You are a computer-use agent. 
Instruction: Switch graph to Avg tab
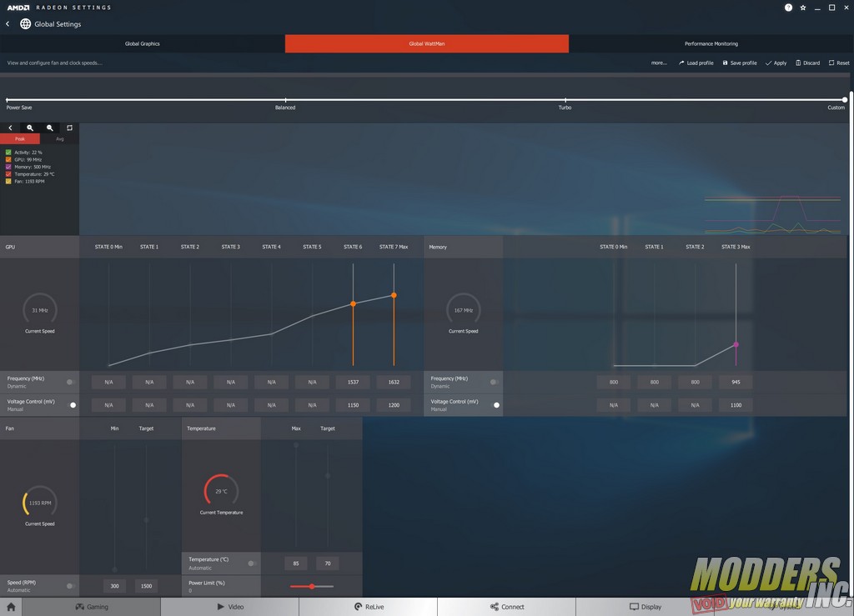(x=59, y=138)
